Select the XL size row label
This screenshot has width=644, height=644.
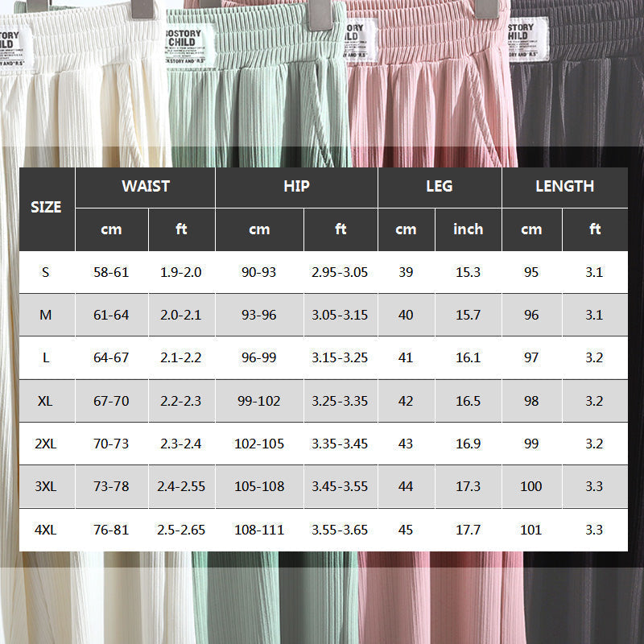coord(46,400)
